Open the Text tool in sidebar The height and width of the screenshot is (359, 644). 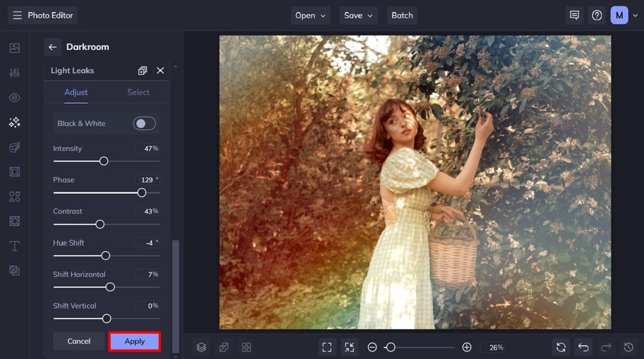(14, 246)
